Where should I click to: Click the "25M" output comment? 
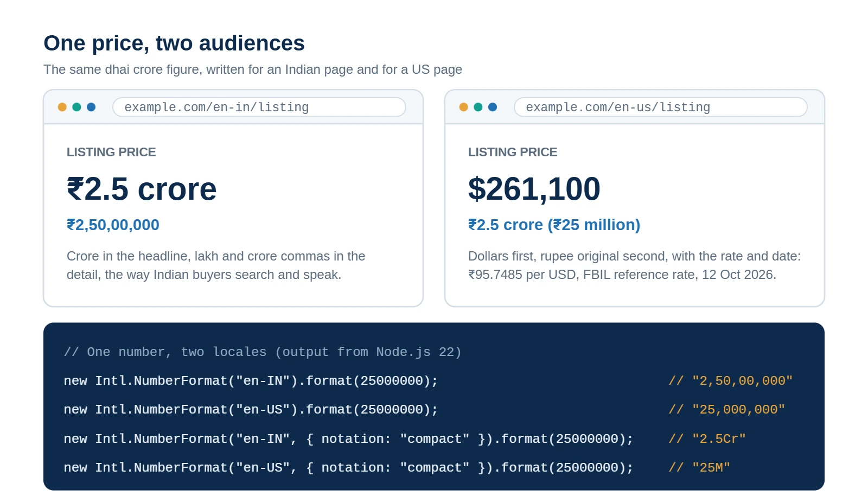(x=700, y=467)
